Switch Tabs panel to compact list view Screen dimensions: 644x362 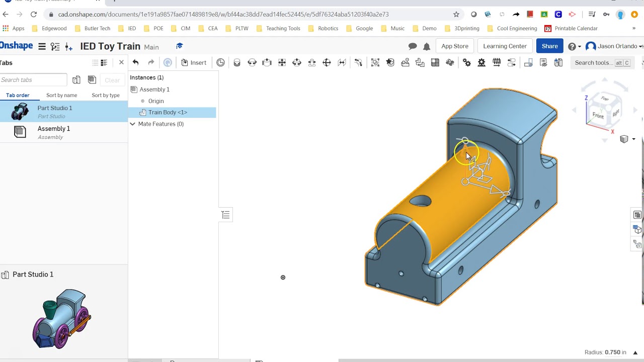(95, 63)
